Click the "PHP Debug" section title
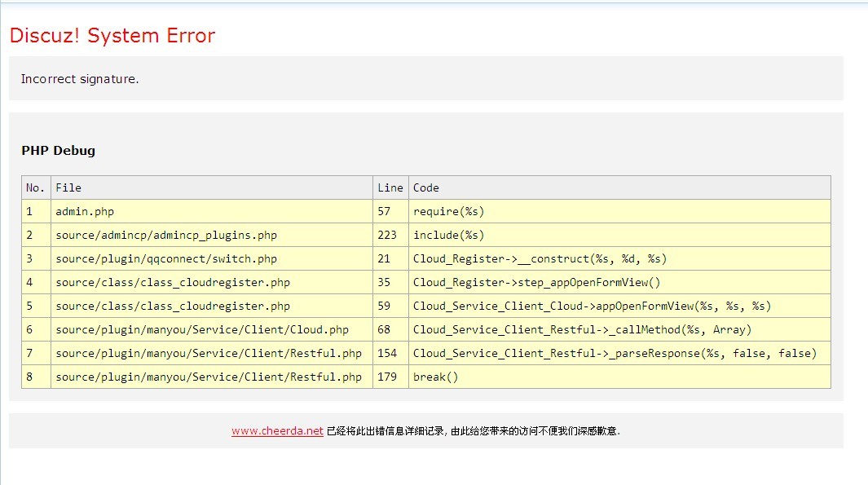868x485 pixels. click(x=58, y=151)
